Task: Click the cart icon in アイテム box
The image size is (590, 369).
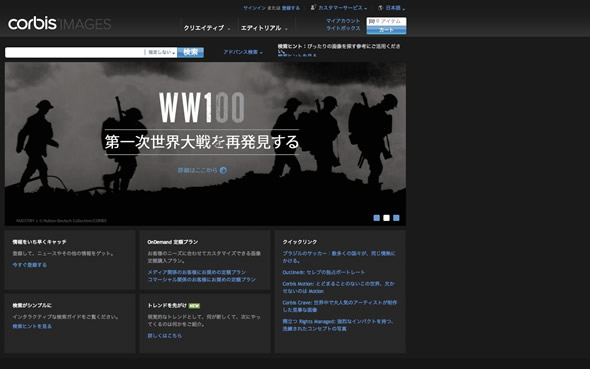Action: click(372, 22)
